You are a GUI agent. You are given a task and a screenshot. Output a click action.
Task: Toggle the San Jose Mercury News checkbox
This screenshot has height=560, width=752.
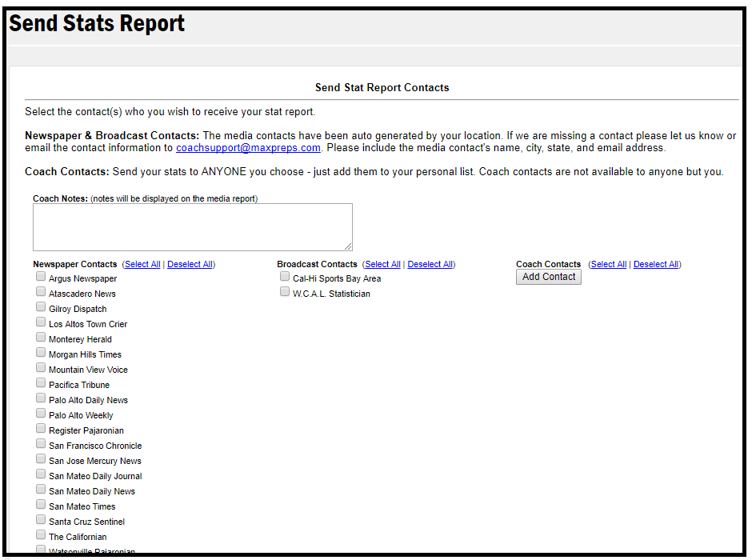(x=41, y=459)
